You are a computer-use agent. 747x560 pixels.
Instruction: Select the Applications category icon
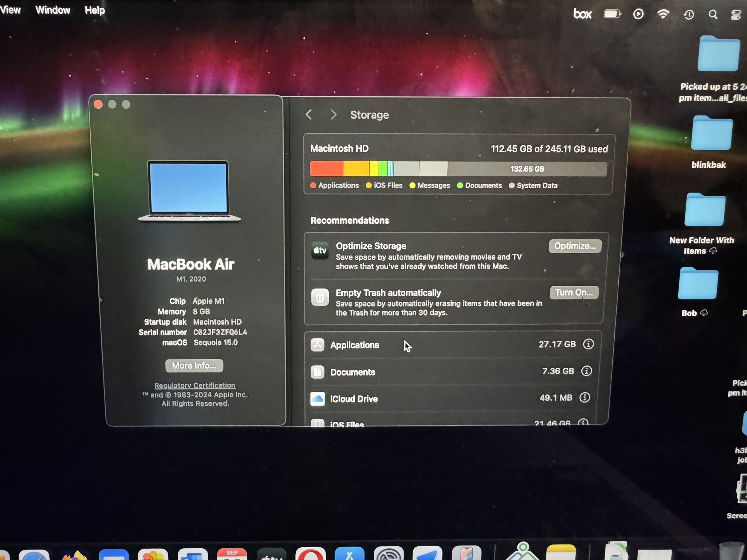pos(318,344)
